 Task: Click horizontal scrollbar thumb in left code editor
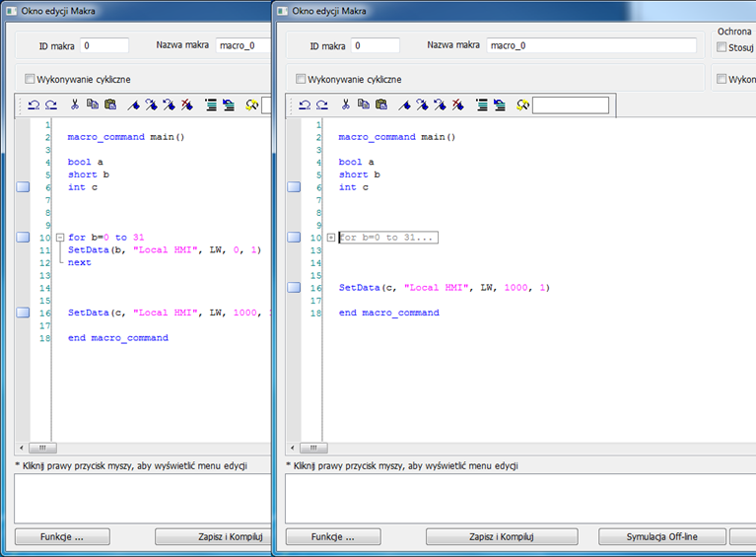coord(43,448)
